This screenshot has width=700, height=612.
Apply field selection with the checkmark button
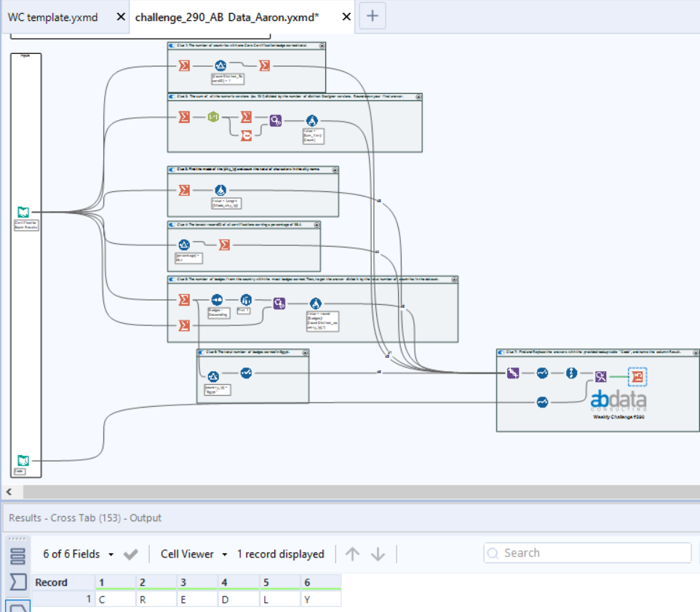(131, 554)
